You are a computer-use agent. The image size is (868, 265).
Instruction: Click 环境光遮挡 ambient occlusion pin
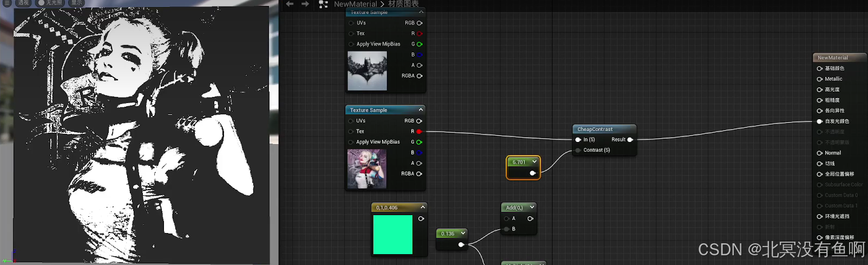point(820,217)
